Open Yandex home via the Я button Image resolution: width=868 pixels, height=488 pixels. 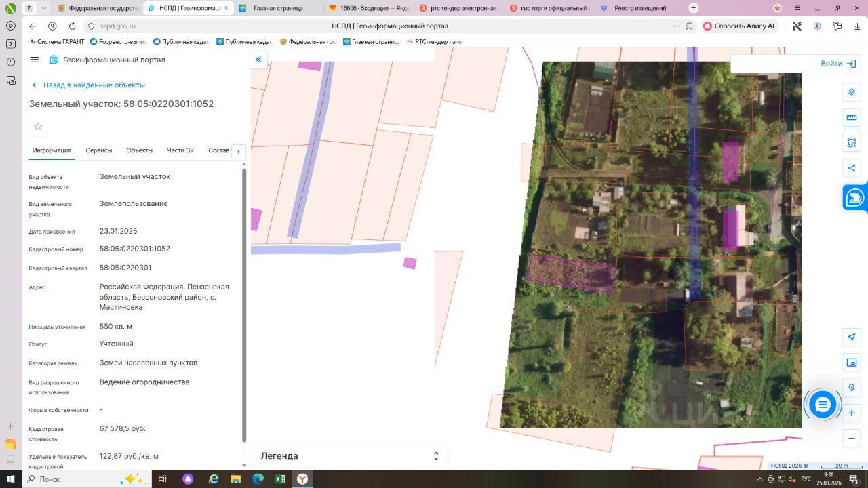[52, 26]
